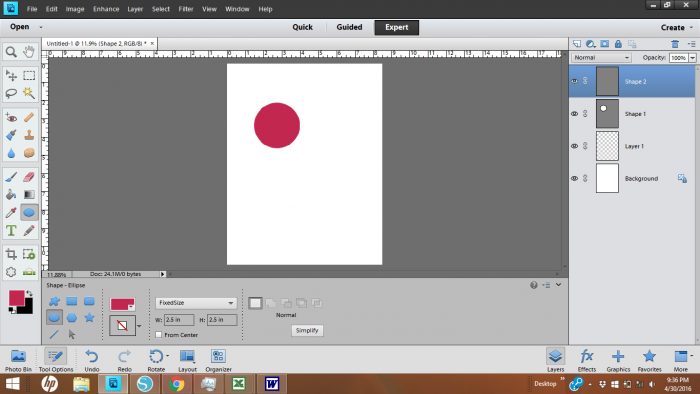
Task: Select the Lasso tool
Action: click(x=11, y=93)
